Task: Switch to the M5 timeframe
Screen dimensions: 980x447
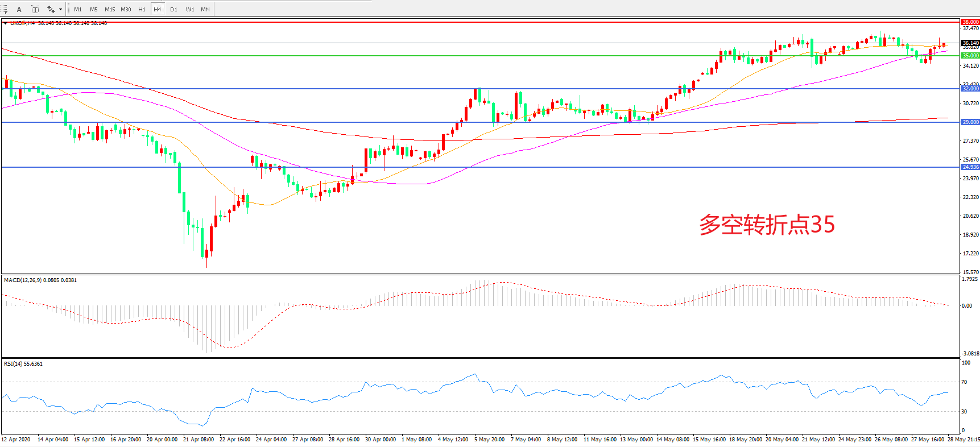Action: pyautogui.click(x=94, y=9)
